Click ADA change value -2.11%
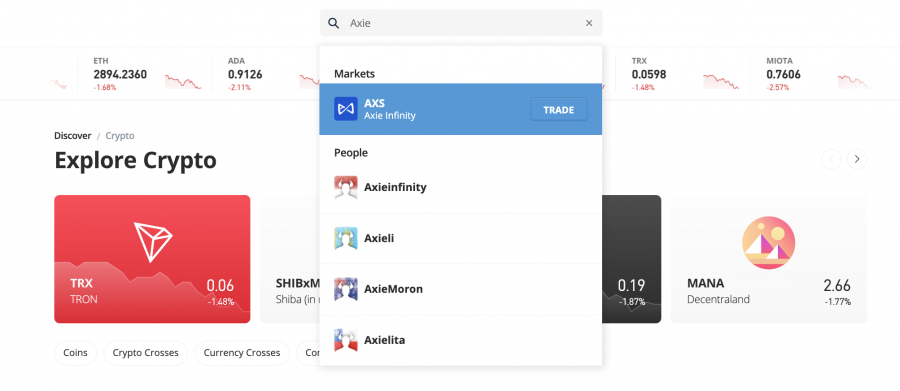900x391 pixels. (239, 87)
